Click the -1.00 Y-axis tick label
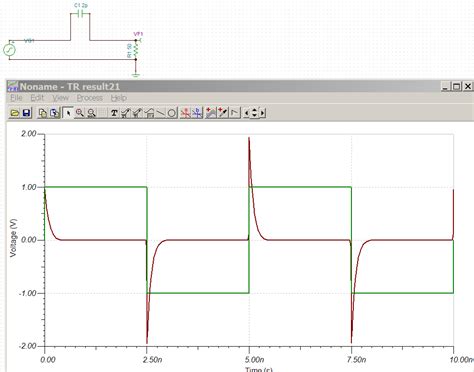This screenshot has width=474, height=372. tap(27, 293)
